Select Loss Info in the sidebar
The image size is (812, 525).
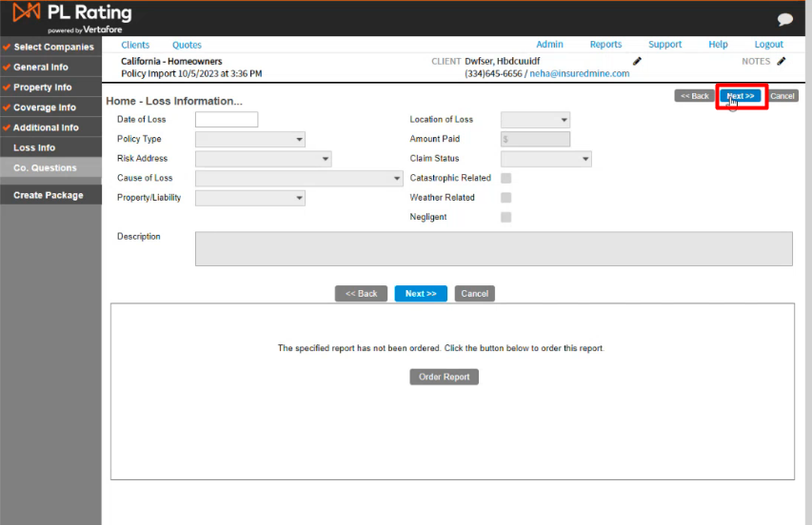[x=50, y=148]
